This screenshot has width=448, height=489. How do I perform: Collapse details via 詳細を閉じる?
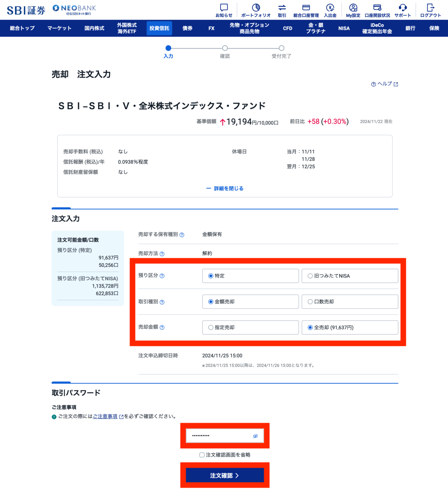coord(225,189)
